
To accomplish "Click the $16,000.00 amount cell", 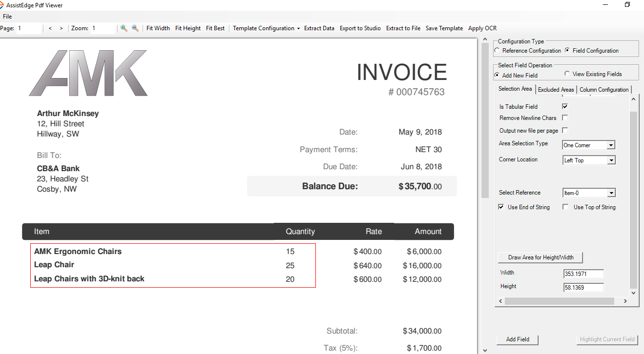I will (422, 266).
